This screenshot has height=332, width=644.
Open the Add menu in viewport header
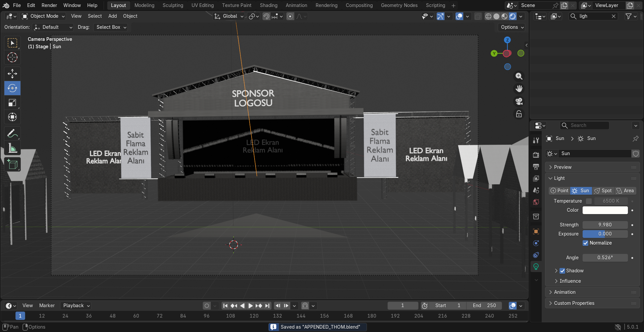[x=112, y=16]
